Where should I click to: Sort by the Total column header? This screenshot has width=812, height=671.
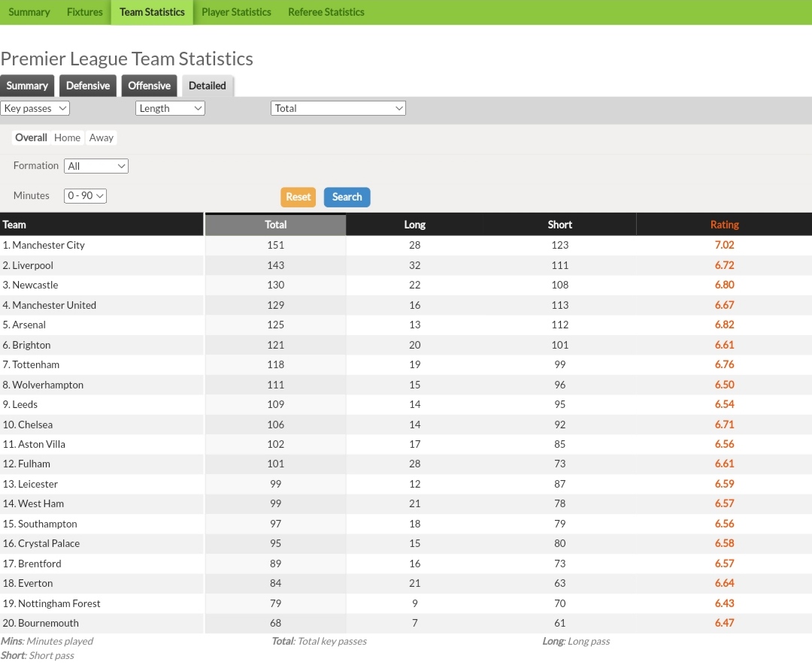[275, 225]
